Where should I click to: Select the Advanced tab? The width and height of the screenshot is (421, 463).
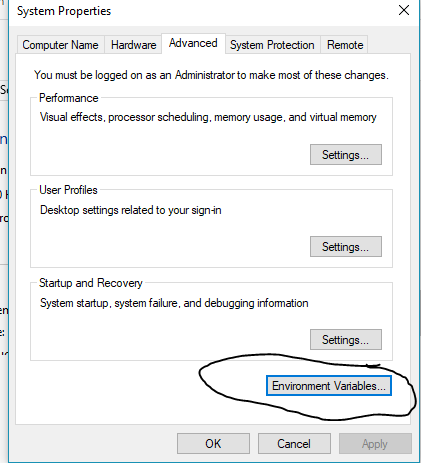point(193,43)
